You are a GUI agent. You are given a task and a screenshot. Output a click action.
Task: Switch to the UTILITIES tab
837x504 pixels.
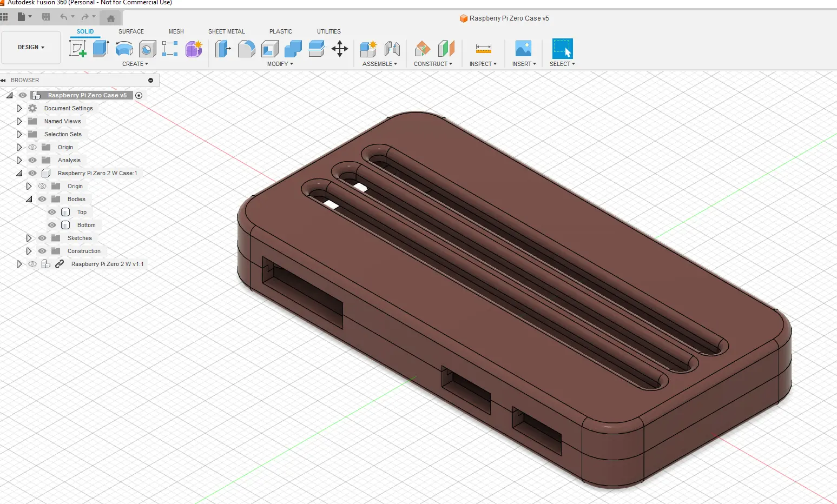click(x=328, y=31)
